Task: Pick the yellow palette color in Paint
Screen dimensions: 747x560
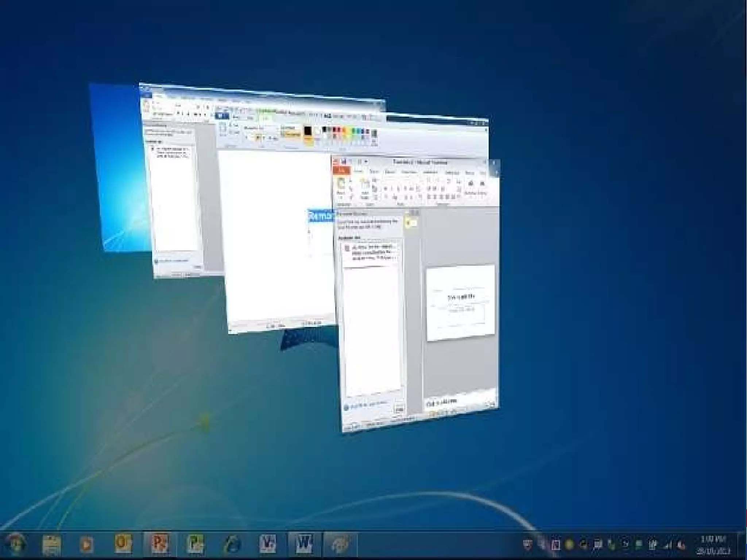Action: pyautogui.click(x=349, y=131)
